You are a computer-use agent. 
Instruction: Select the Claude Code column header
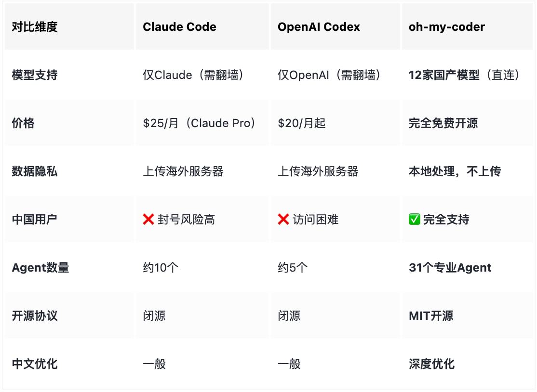[179, 26]
